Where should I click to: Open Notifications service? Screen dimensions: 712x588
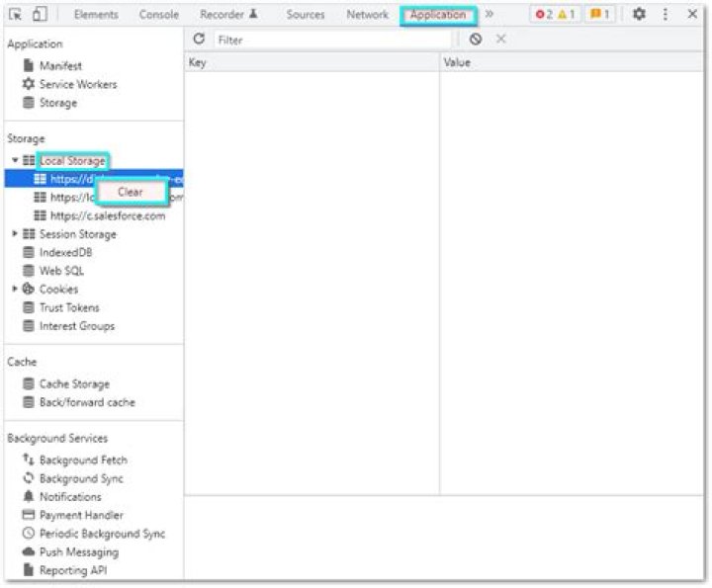pos(70,497)
